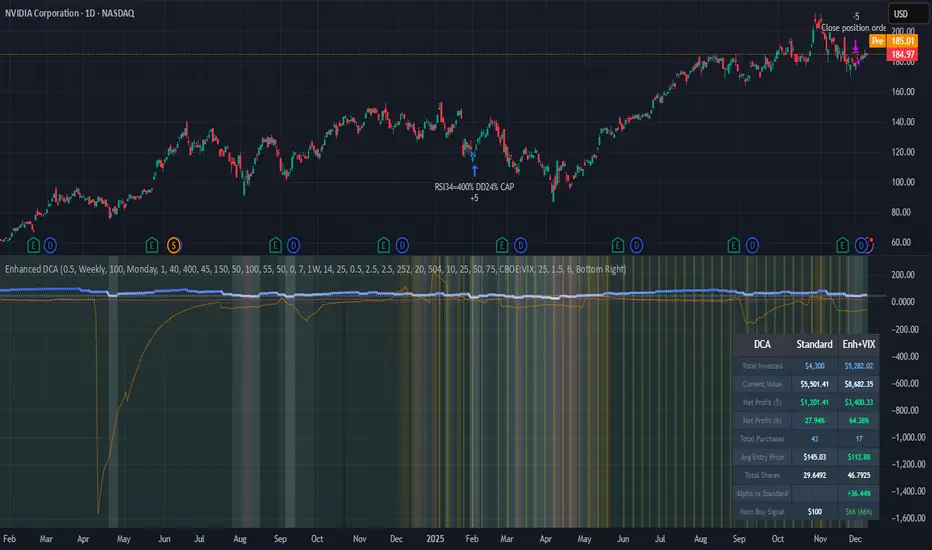Click the Next Buy Signal row label
The height and width of the screenshot is (550, 932).
pos(762,512)
